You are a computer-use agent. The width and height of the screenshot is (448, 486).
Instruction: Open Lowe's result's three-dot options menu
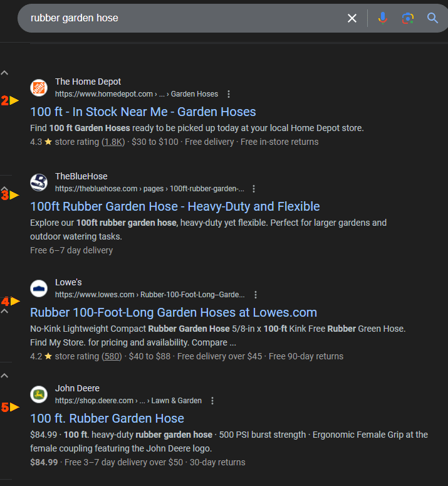coord(256,295)
